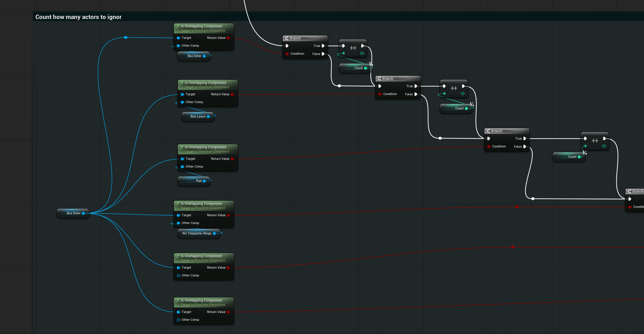Click function icon on overlap node checking Pad

pyautogui.click(x=182, y=147)
